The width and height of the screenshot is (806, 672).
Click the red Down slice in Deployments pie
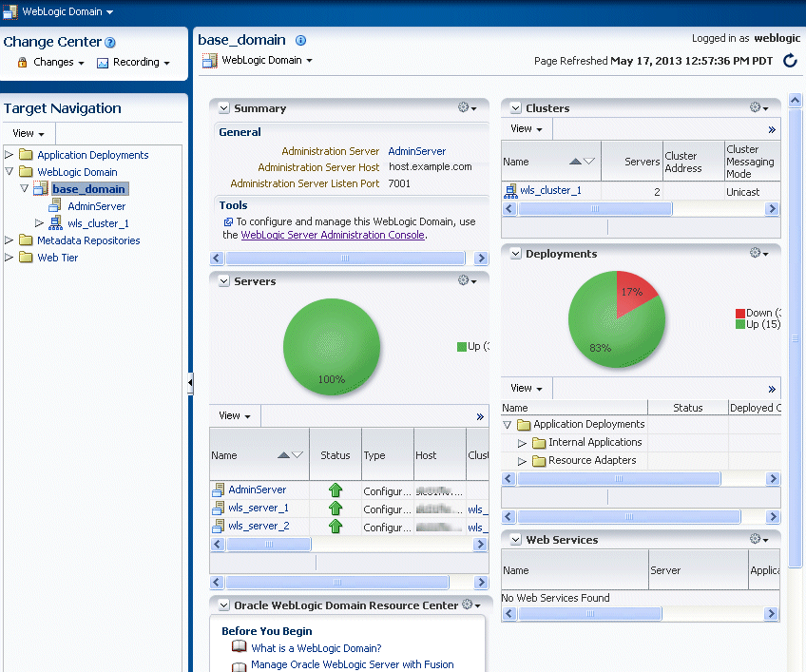click(631, 294)
